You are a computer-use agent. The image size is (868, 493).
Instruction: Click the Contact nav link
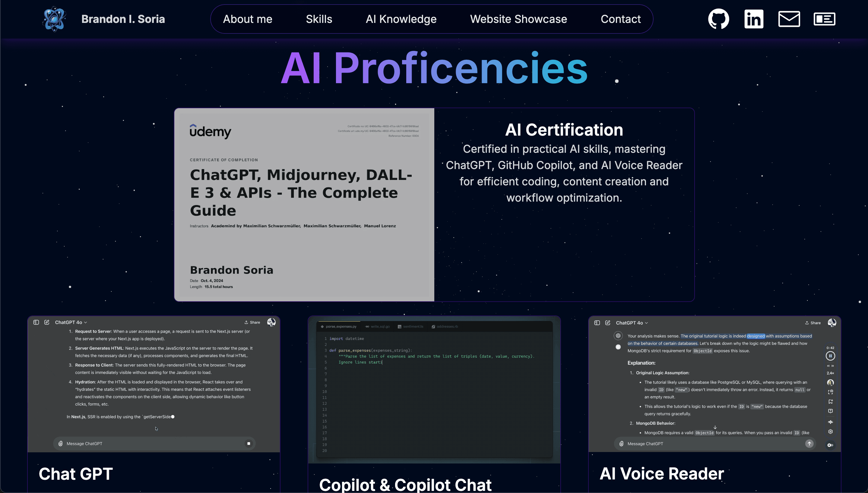620,19
